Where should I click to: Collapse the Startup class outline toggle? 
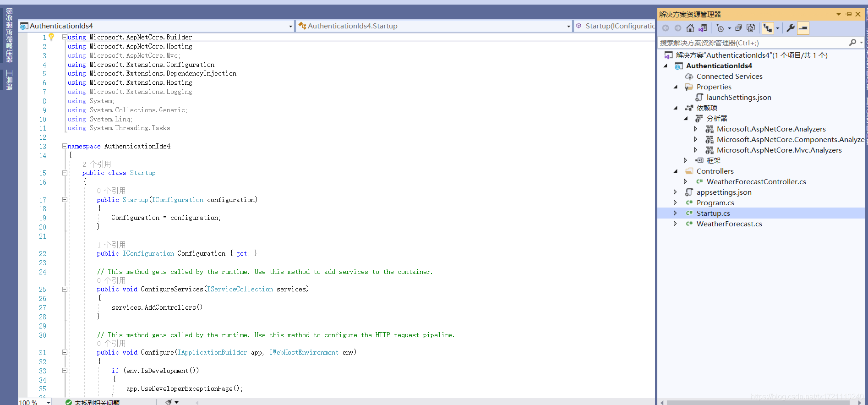tap(65, 173)
